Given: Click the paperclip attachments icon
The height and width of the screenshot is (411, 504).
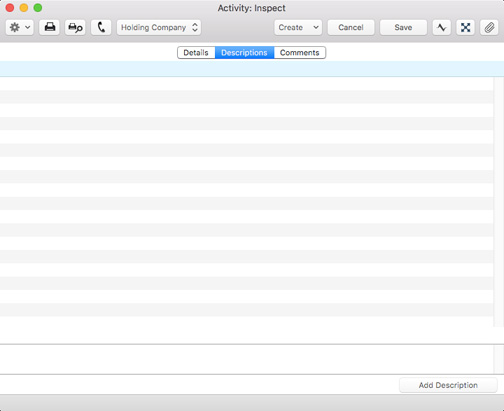Looking at the screenshot, I should point(489,27).
